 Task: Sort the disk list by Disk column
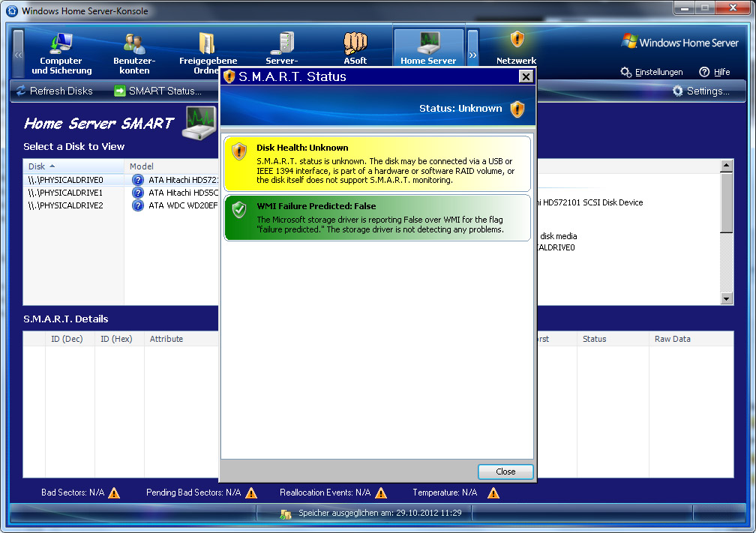pyautogui.click(x=73, y=166)
